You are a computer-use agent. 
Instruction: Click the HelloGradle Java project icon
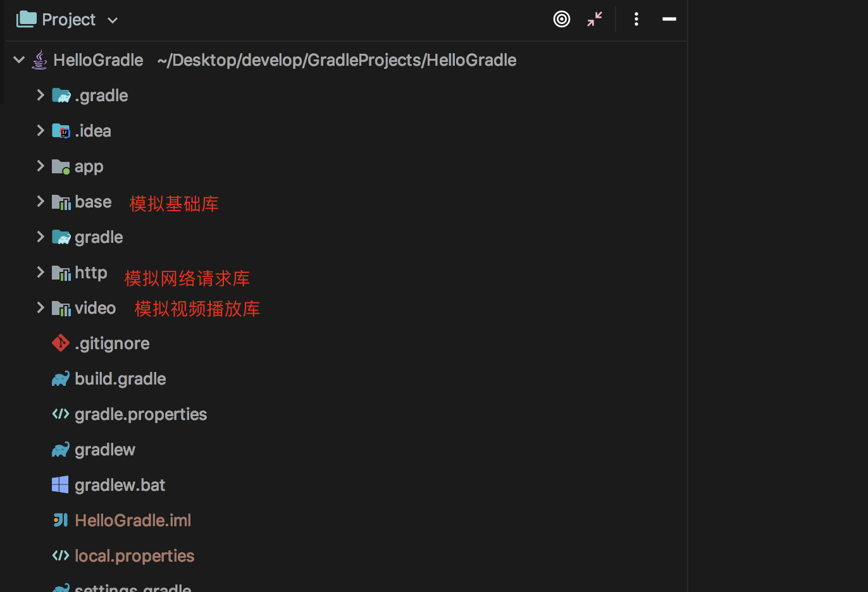[39, 59]
